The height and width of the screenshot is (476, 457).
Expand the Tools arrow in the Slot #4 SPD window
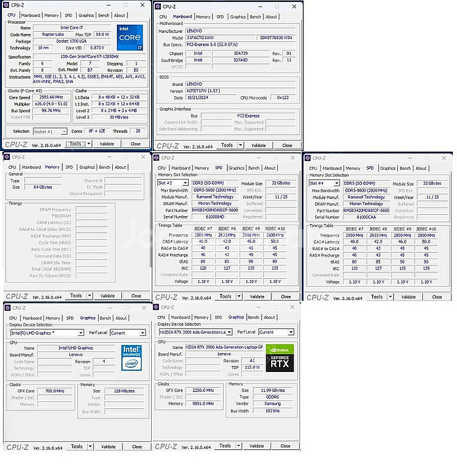click(x=391, y=296)
